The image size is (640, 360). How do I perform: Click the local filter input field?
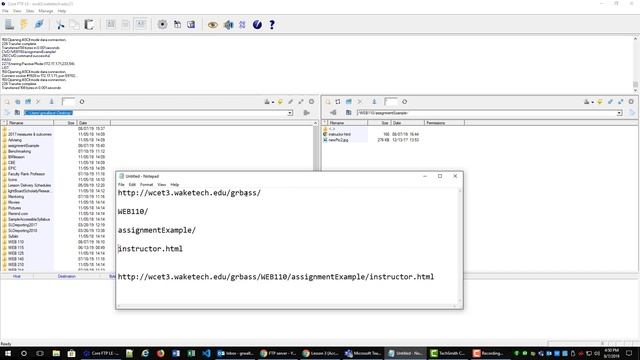click(x=68, y=102)
